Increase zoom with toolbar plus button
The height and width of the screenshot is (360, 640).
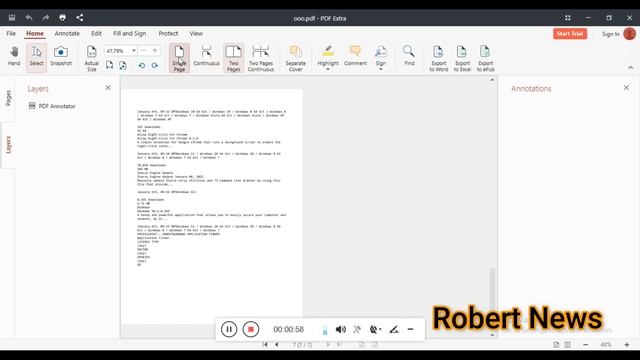click(x=155, y=51)
